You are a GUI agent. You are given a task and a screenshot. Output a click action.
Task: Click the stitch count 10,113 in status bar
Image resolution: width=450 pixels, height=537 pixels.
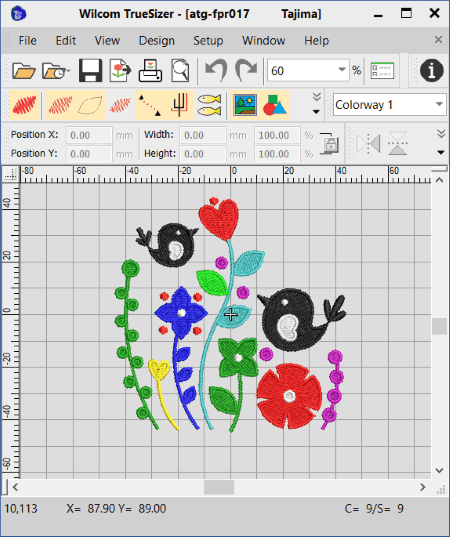(x=21, y=508)
